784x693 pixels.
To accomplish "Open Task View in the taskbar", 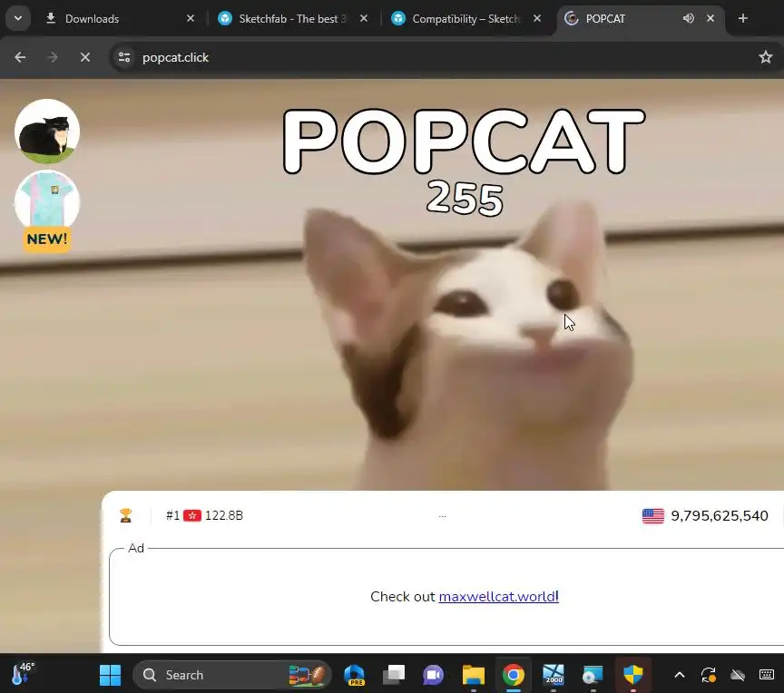I will (x=394, y=675).
